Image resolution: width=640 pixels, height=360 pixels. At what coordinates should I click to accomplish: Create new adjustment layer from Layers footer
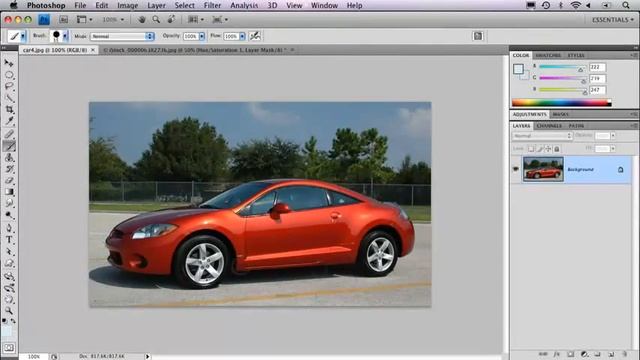[x=584, y=354]
